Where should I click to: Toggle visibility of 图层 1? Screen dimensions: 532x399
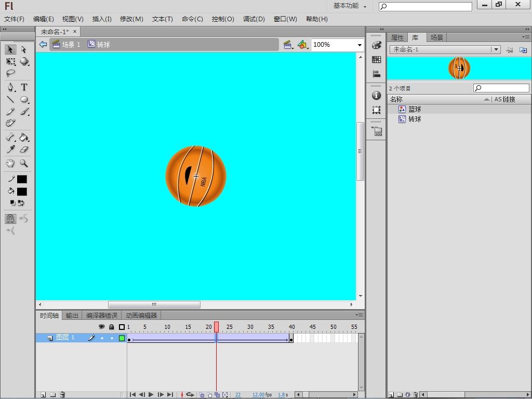[102, 338]
